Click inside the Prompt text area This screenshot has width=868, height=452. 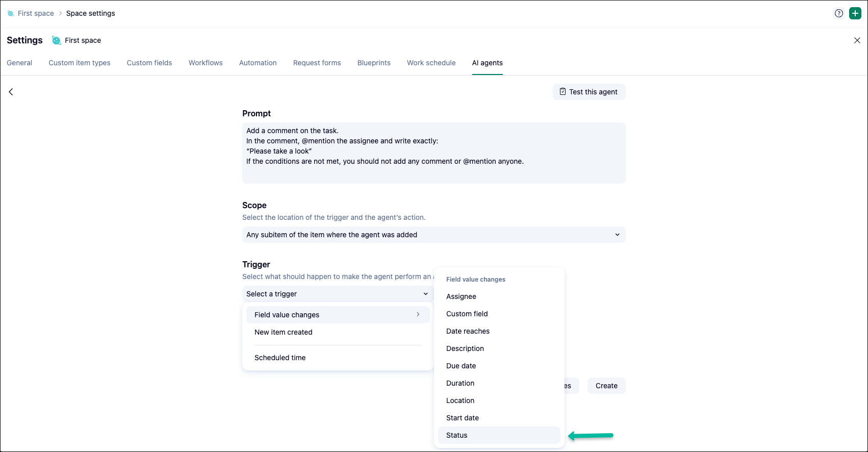point(433,153)
